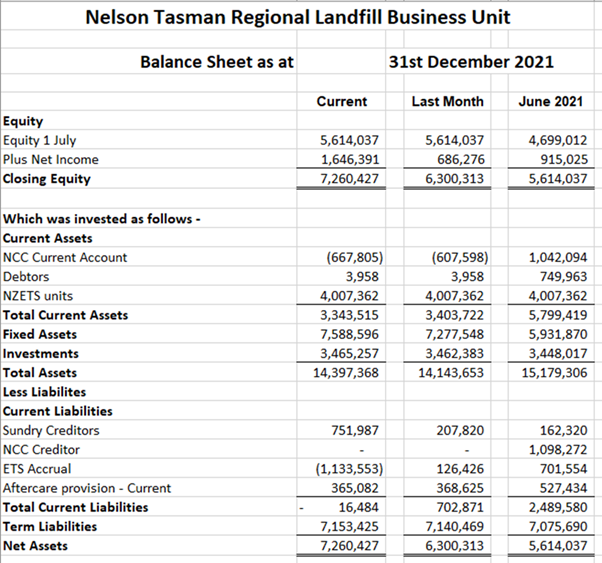Select Last Month Fixed Assets value 7,277,548

(x=454, y=334)
